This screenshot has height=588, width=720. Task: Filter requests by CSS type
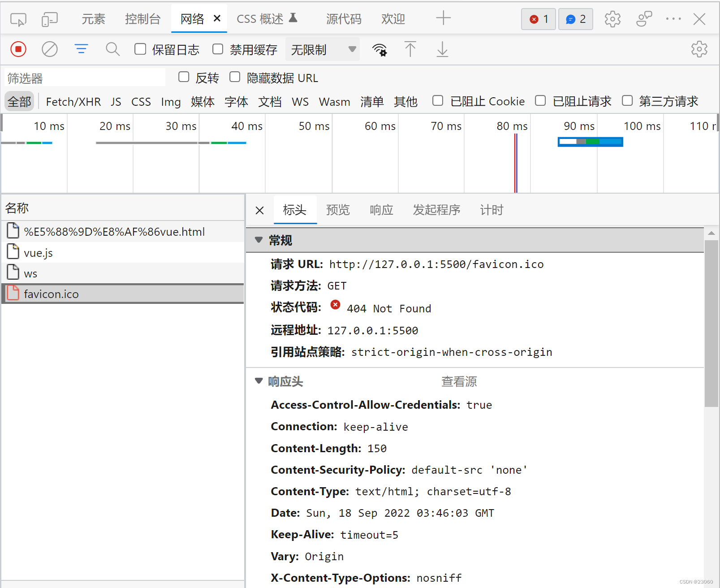pyautogui.click(x=141, y=102)
